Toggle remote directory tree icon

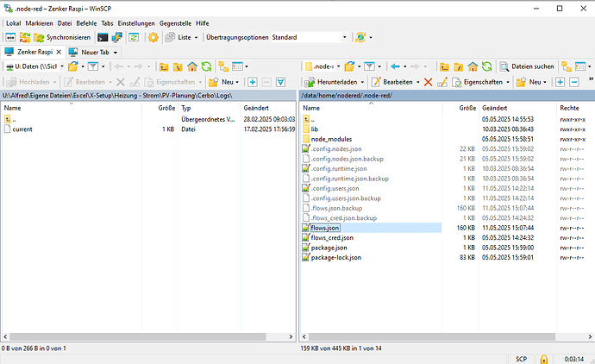click(567, 66)
